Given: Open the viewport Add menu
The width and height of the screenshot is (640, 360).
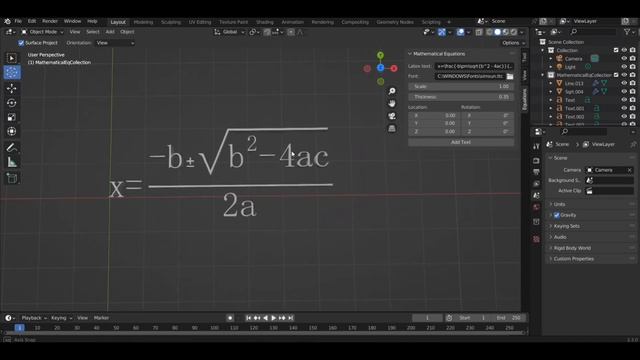Looking at the screenshot, I should pyautogui.click(x=110, y=32).
